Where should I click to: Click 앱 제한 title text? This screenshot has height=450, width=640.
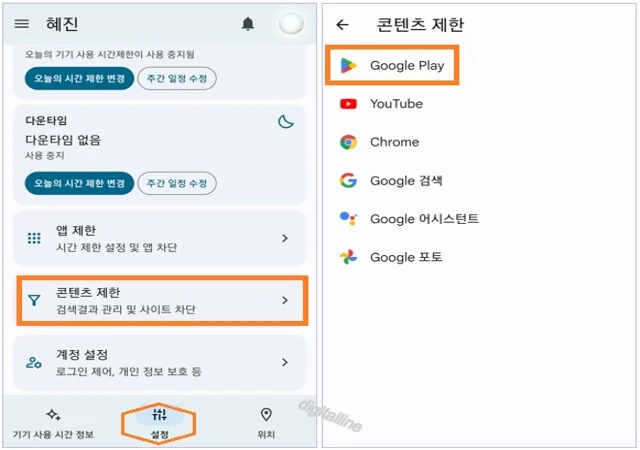click(x=76, y=230)
